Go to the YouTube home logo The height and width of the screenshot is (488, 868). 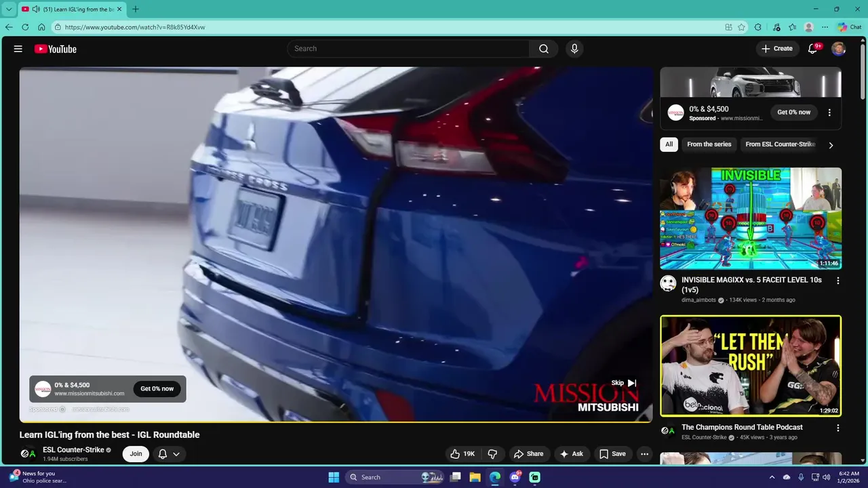click(56, 49)
